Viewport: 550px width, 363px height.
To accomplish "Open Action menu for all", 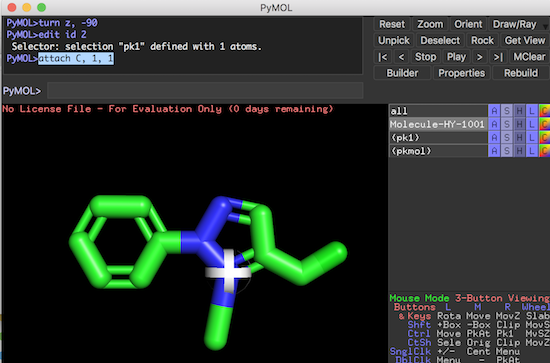I will click(494, 111).
